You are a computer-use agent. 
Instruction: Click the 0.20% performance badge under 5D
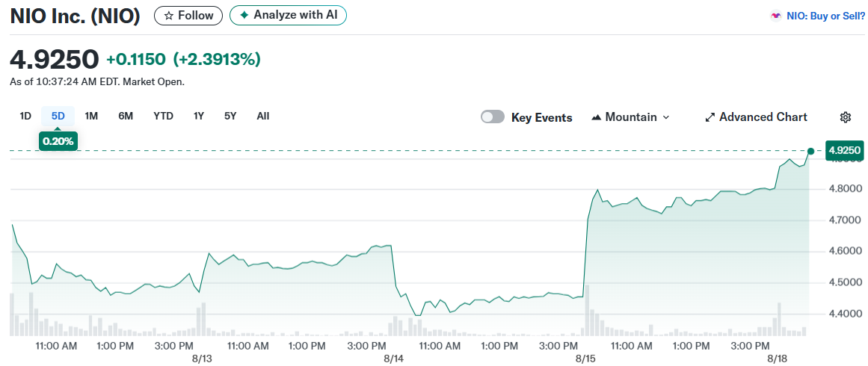coord(58,141)
